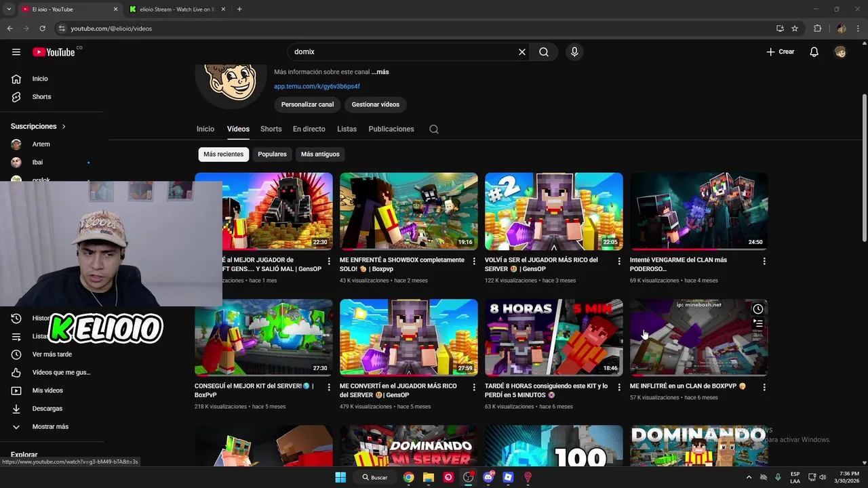868x488 pixels.
Task: Search within channel magnifier icon
Action: (x=434, y=129)
